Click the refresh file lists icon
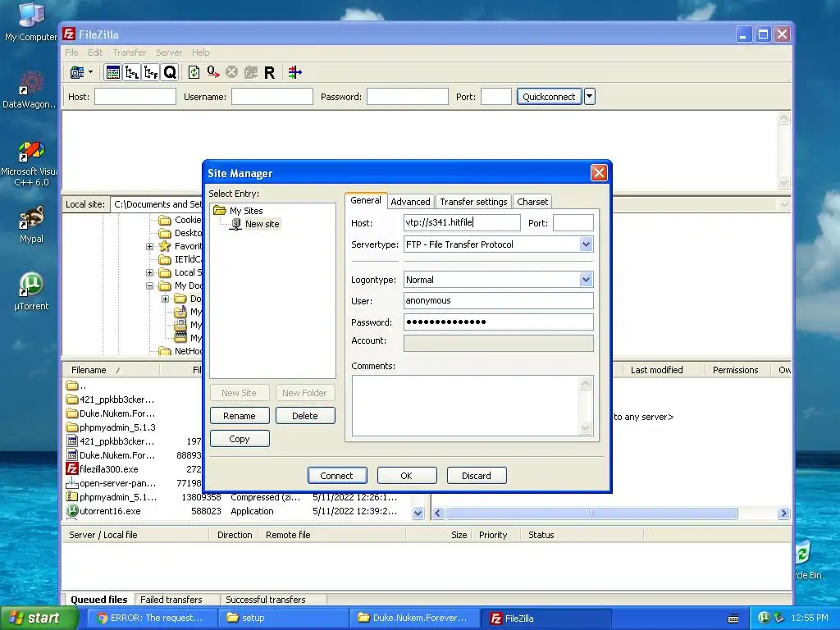 point(194,72)
